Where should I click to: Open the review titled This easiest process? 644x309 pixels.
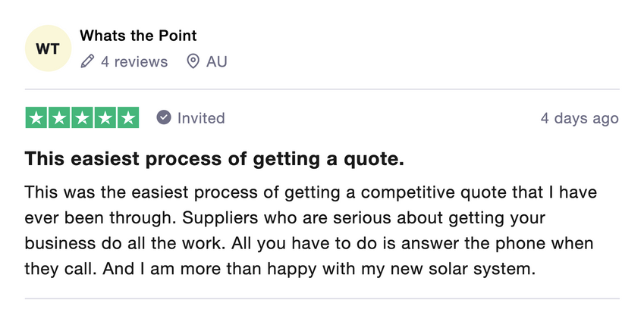point(215,159)
